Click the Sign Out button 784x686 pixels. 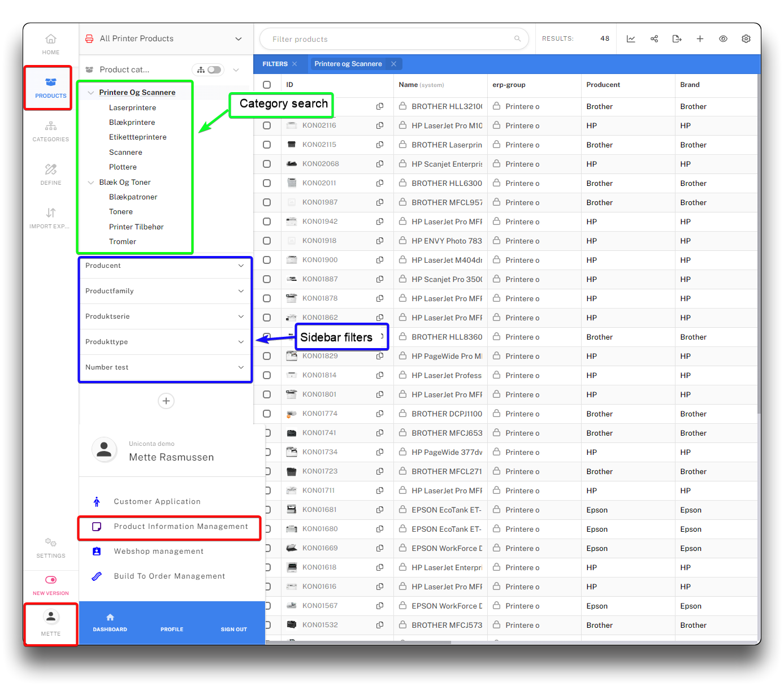(x=233, y=623)
